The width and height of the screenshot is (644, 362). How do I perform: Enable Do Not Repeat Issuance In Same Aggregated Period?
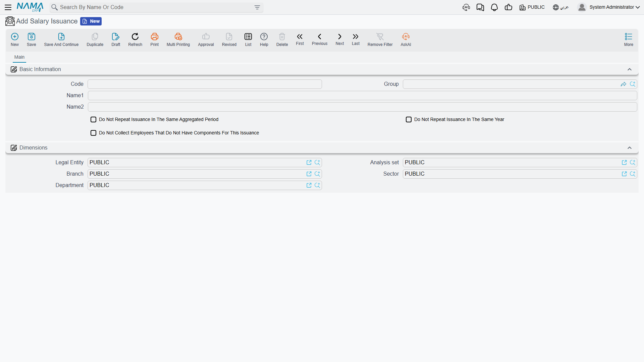(94, 120)
